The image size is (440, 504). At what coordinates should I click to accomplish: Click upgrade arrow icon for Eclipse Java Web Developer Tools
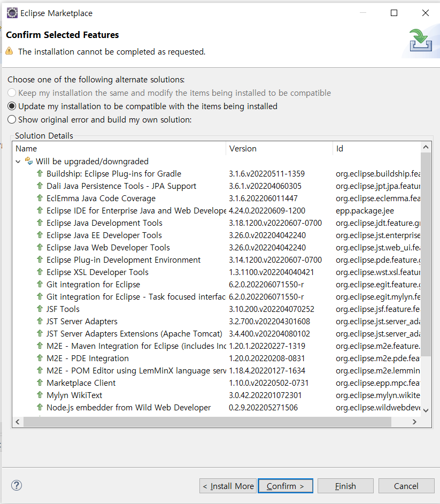tap(40, 247)
